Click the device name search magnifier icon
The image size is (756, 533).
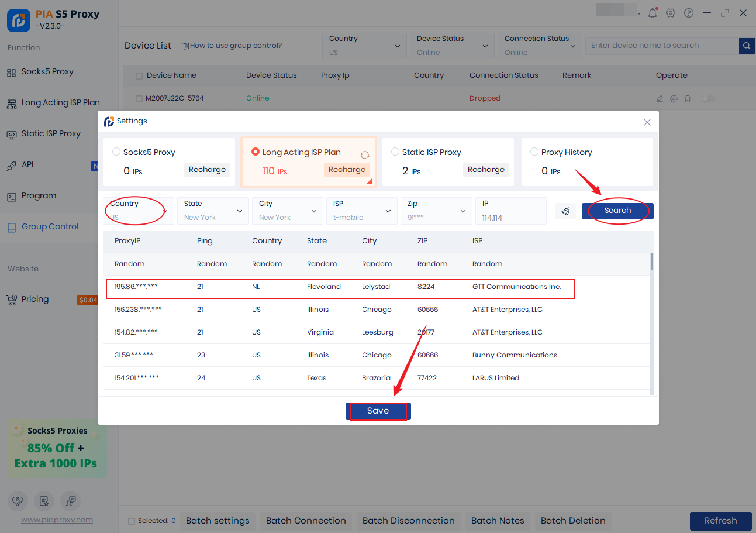[x=747, y=46]
